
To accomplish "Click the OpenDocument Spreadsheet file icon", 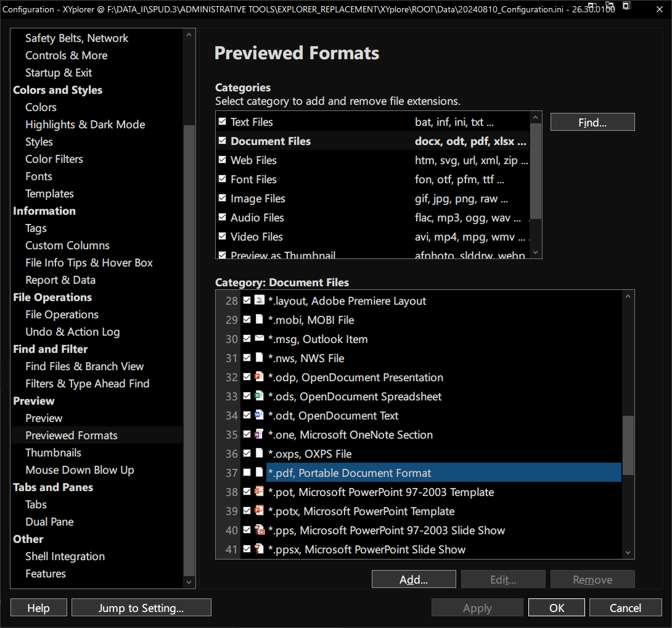I will (x=260, y=396).
